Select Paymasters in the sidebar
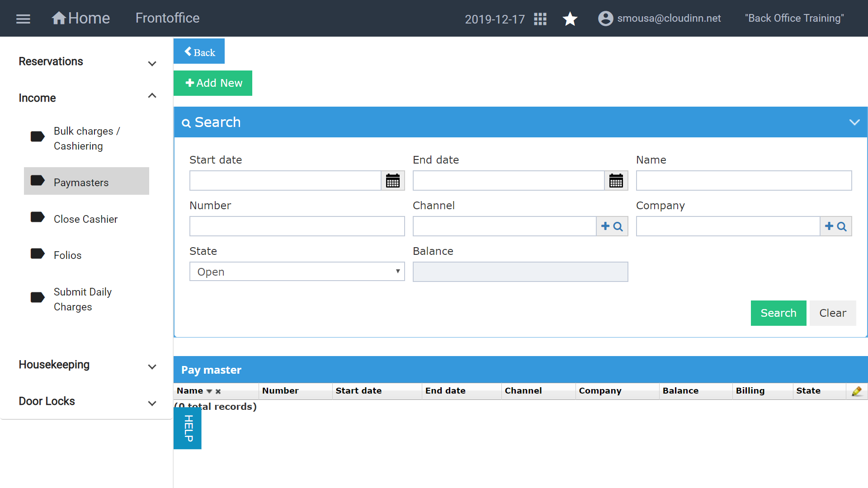The height and width of the screenshot is (488, 868). point(86,181)
